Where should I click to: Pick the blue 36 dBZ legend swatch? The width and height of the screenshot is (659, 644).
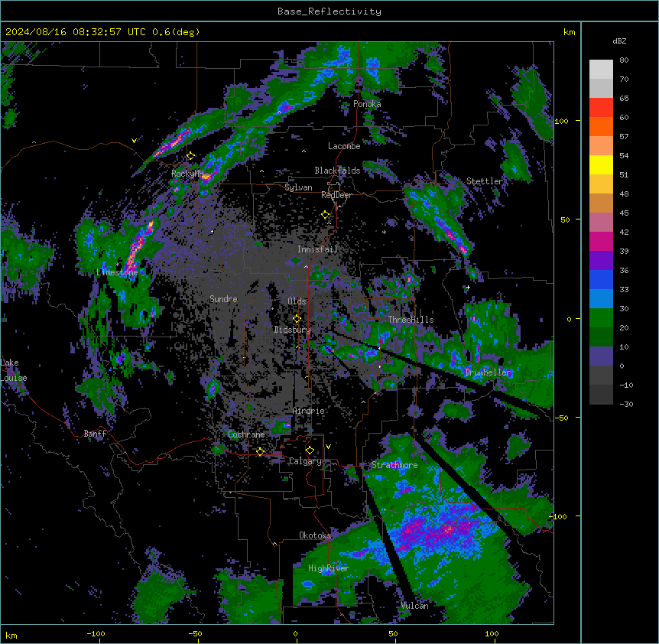coord(601,279)
